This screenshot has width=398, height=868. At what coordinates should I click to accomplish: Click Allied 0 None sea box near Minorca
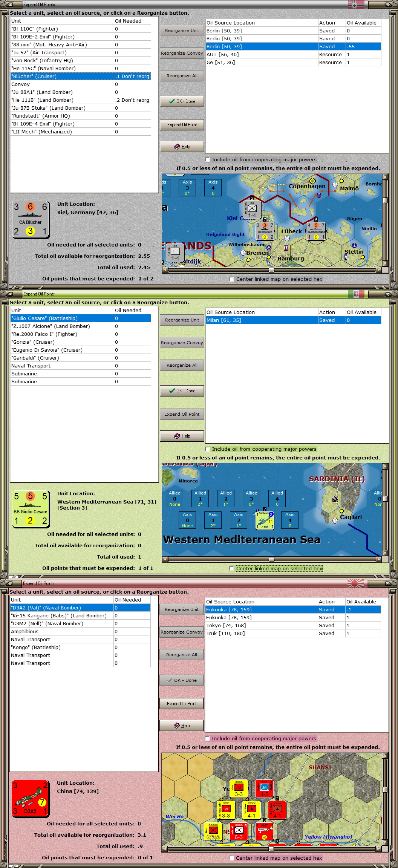[x=175, y=498]
